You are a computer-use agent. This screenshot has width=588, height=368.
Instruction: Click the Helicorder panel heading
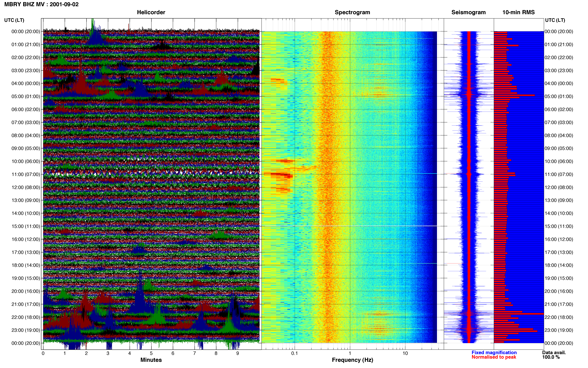point(151,12)
